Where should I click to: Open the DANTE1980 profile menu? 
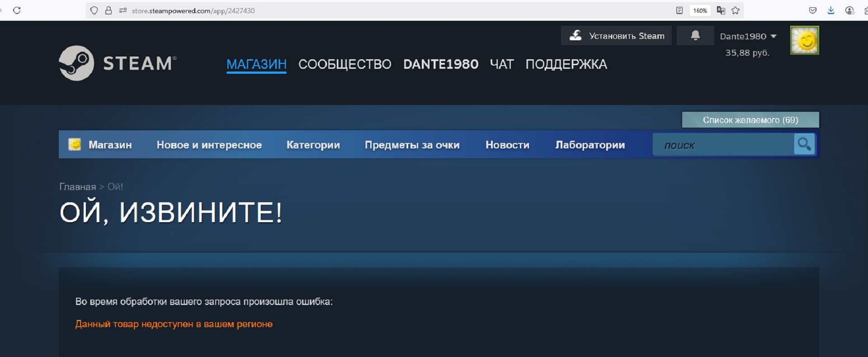pyautogui.click(x=441, y=64)
